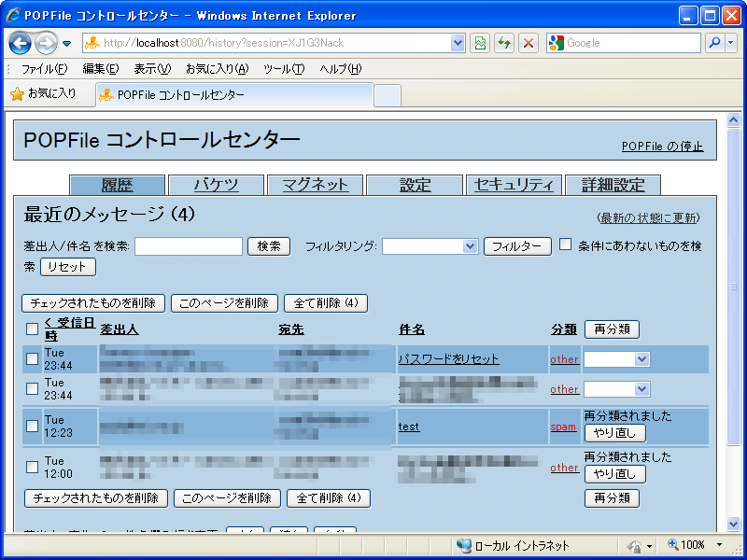Image resolution: width=747 pixels, height=560 pixels.
Task: Open the 編集(E) menu
Action: pyautogui.click(x=101, y=69)
